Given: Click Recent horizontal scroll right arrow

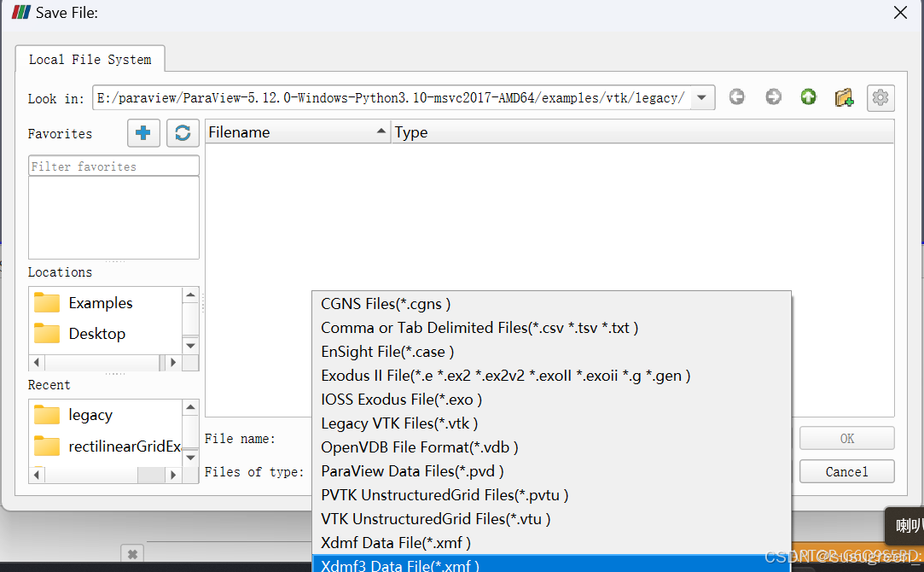Looking at the screenshot, I should 173,475.
